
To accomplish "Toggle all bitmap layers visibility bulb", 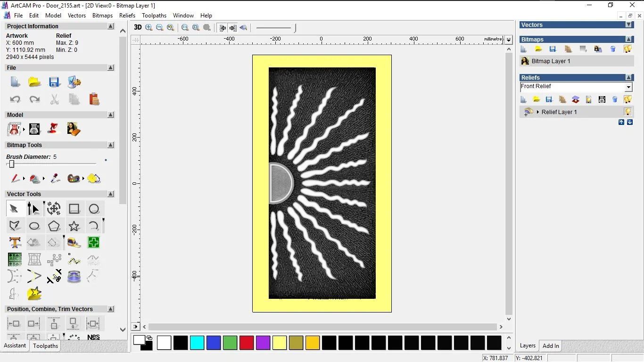I will 627,49.
